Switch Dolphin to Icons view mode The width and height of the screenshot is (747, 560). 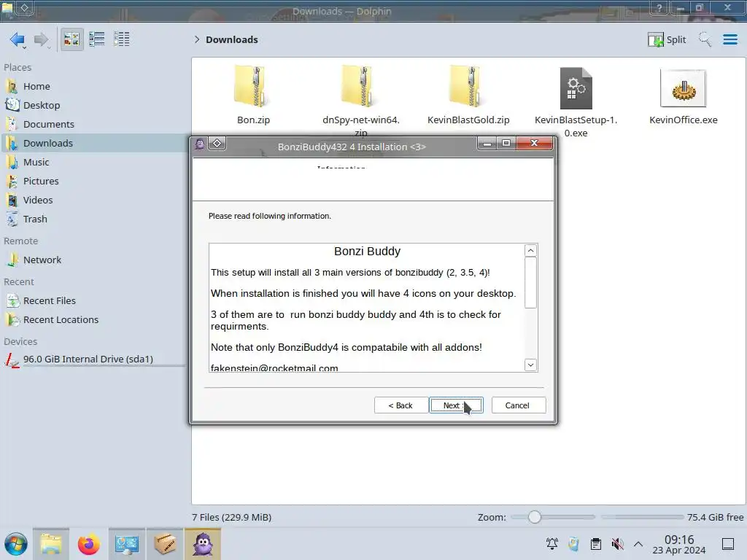click(x=71, y=39)
